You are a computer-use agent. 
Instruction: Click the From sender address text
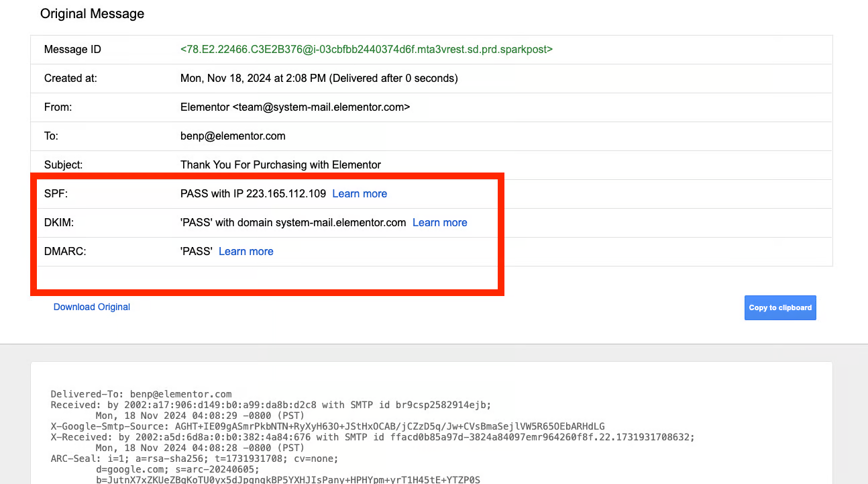295,107
